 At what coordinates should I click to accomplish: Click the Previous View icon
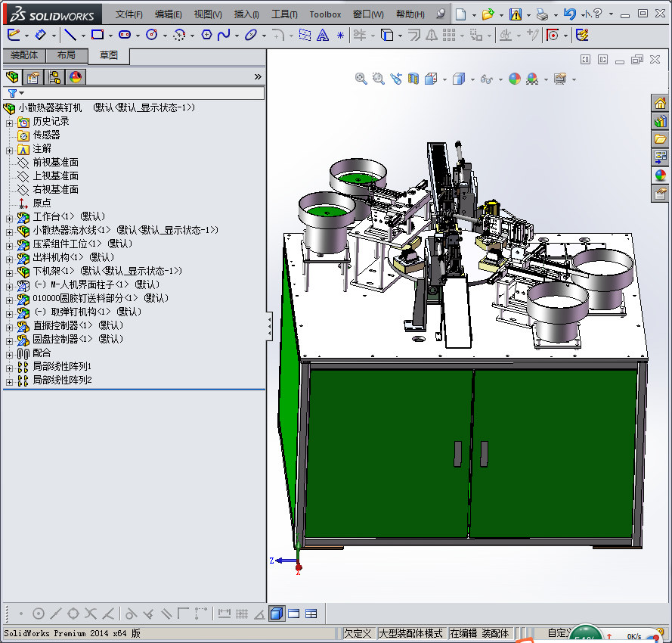tap(395, 79)
